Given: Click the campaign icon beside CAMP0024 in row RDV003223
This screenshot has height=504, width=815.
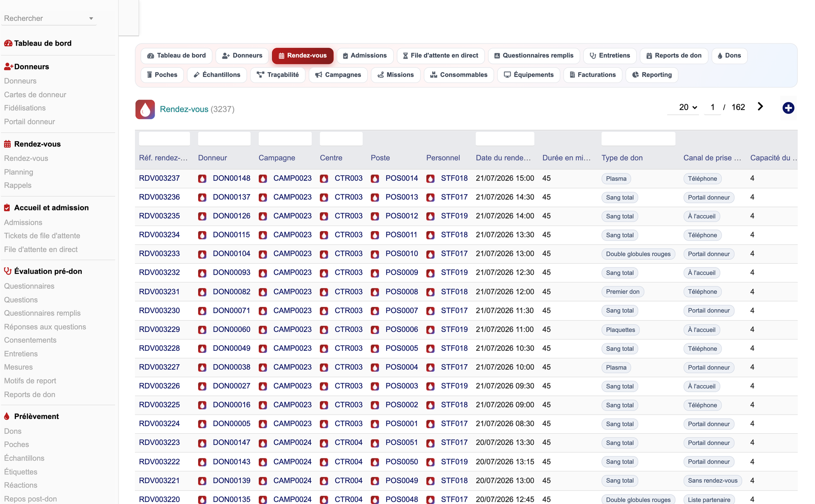Looking at the screenshot, I should [263, 443].
